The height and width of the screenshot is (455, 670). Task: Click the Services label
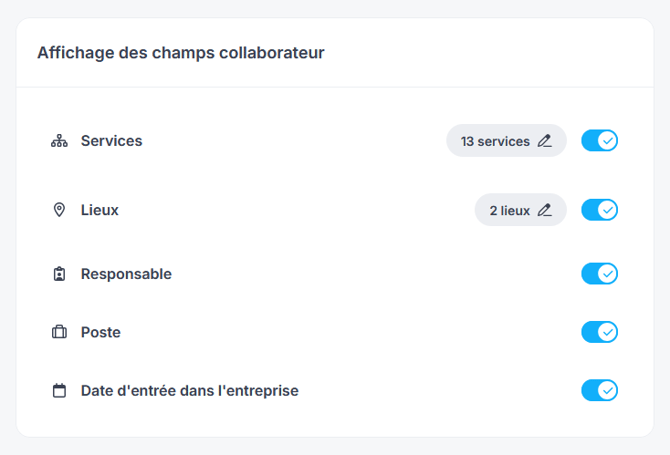coord(111,141)
